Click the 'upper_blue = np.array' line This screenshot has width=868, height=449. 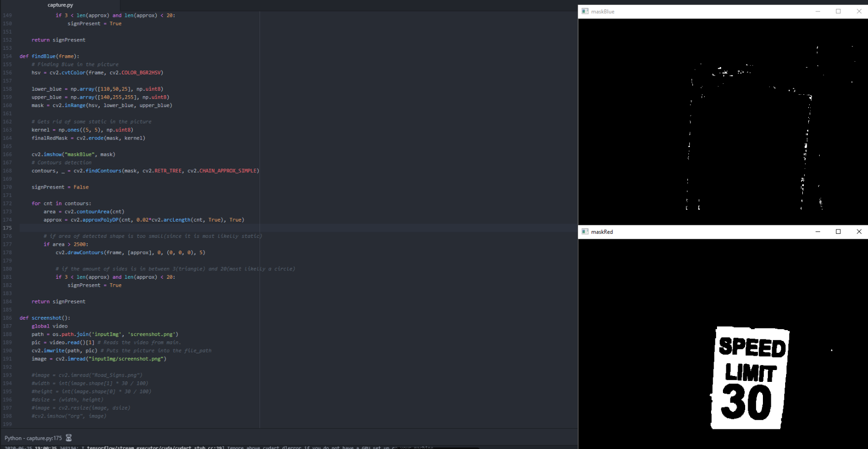[x=100, y=97]
